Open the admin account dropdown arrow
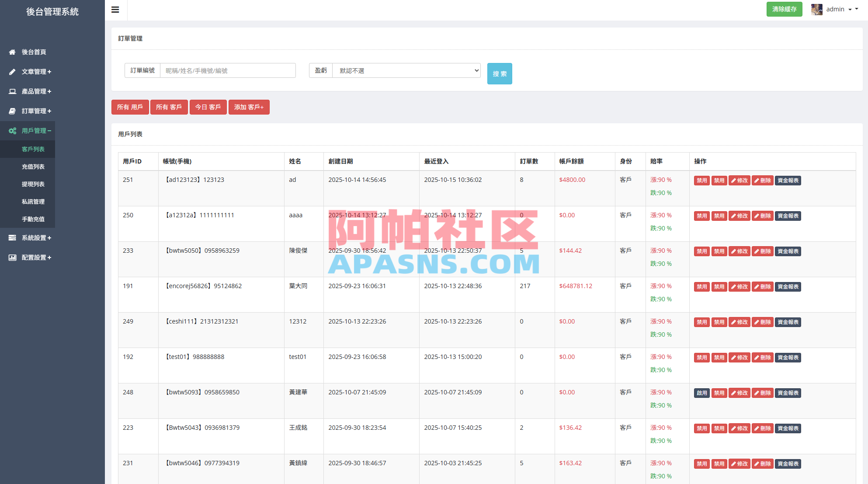This screenshot has height=484, width=868. point(850,9)
